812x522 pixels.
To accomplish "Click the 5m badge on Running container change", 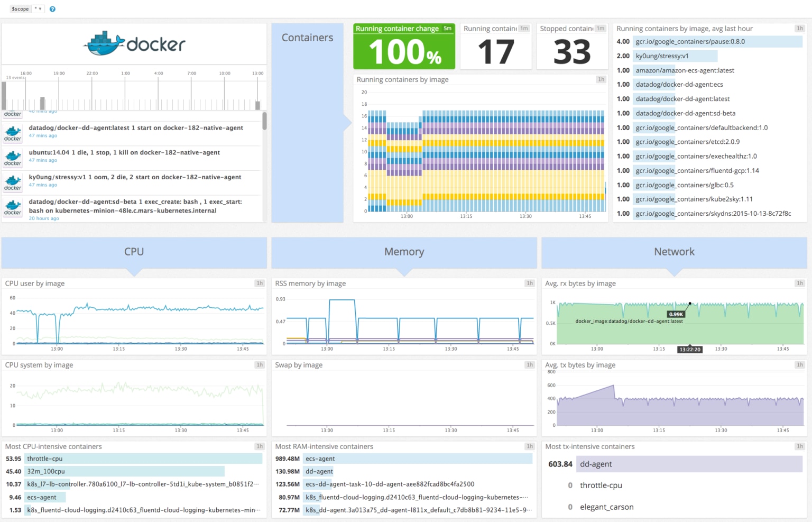I will (x=447, y=29).
